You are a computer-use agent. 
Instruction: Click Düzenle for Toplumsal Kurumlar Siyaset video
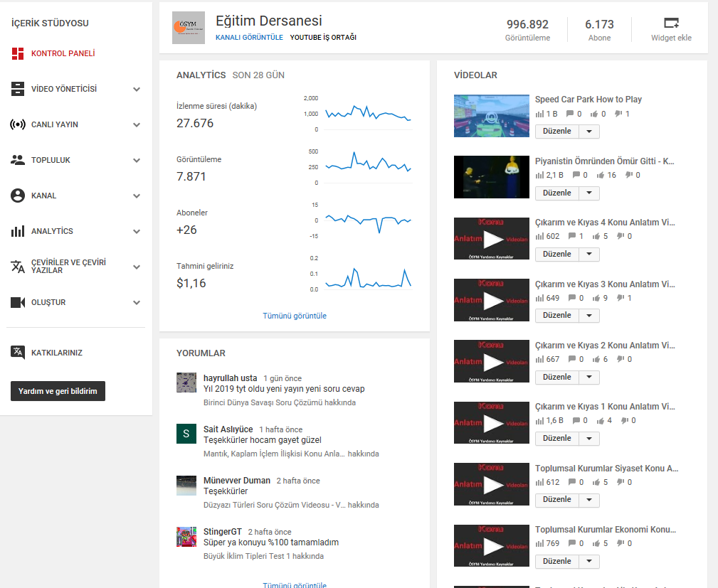(557, 500)
